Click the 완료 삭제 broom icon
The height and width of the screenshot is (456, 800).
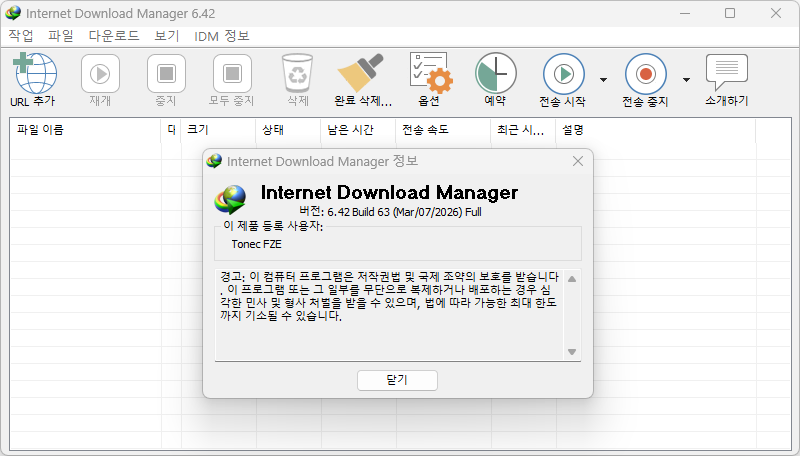tap(361, 73)
